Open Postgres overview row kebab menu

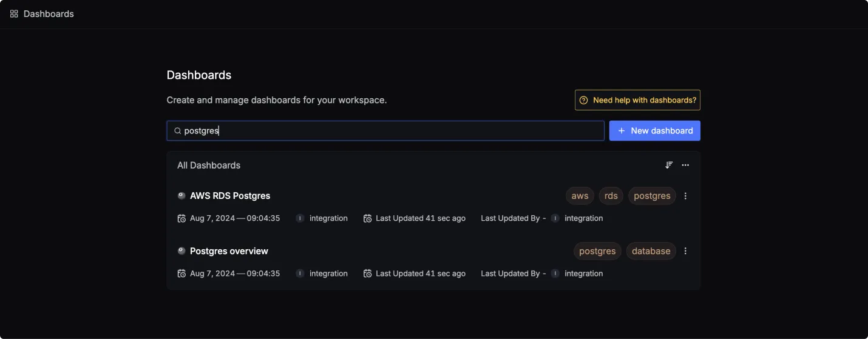point(685,251)
